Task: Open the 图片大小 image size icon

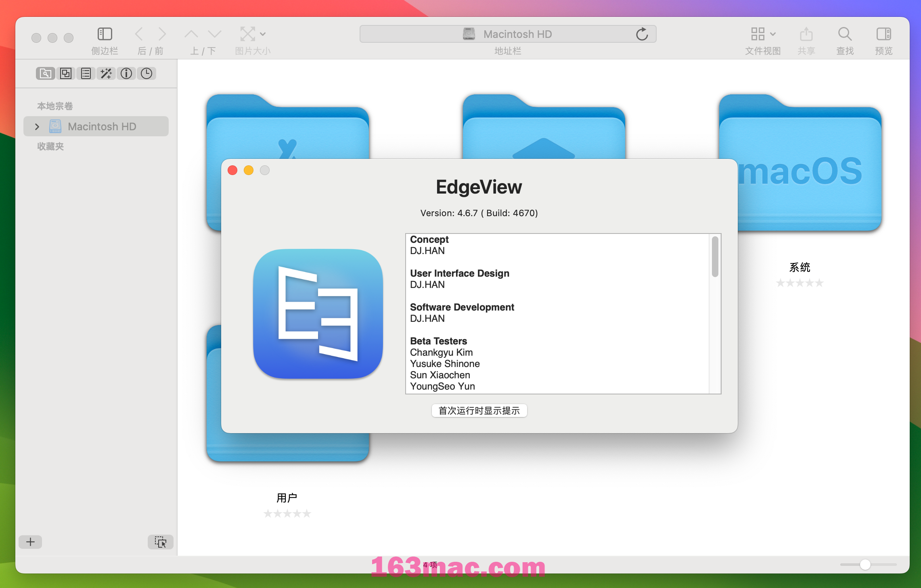Action: (x=248, y=34)
